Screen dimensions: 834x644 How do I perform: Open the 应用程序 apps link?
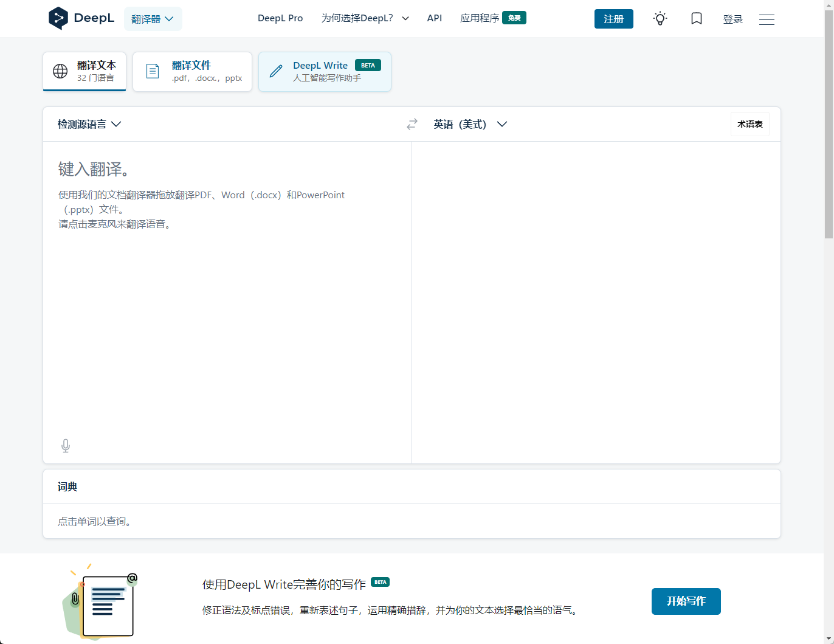493,18
